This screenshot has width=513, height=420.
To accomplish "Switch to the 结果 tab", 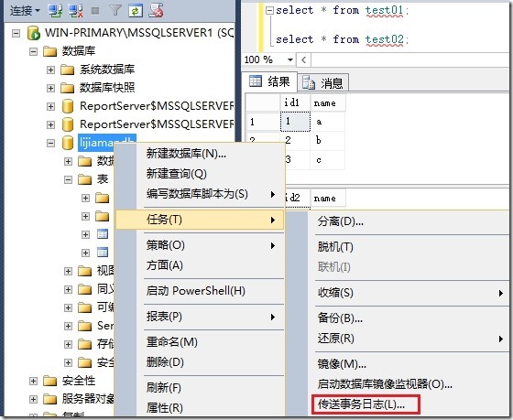I will (x=270, y=81).
